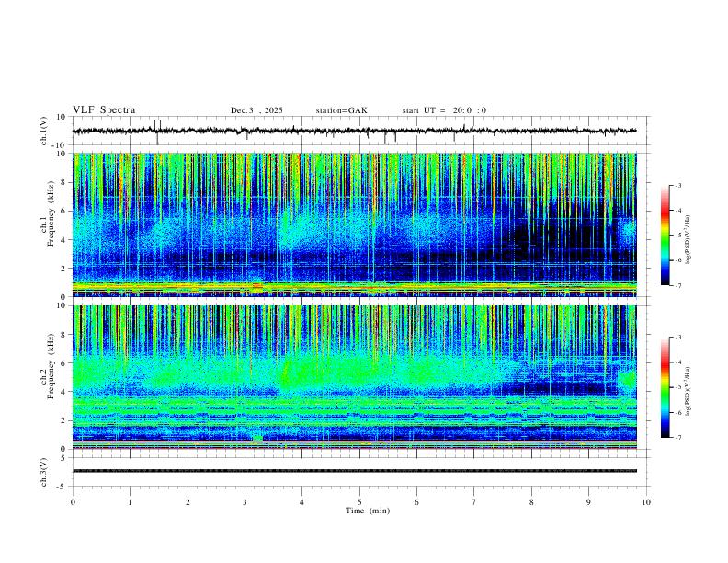
Task: Click the time axis tick label '5'
Action: point(359,502)
